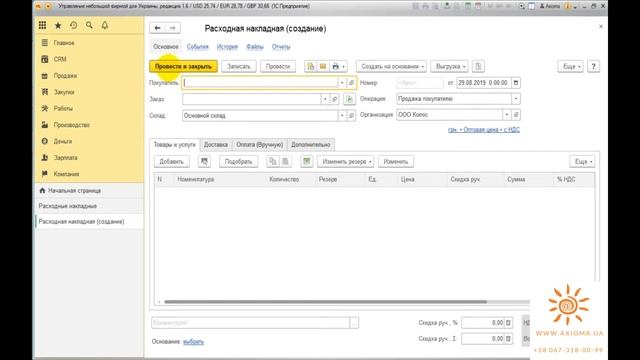Switch to the Дополнительно tab
The image size is (640, 360).
pyautogui.click(x=311, y=144)
